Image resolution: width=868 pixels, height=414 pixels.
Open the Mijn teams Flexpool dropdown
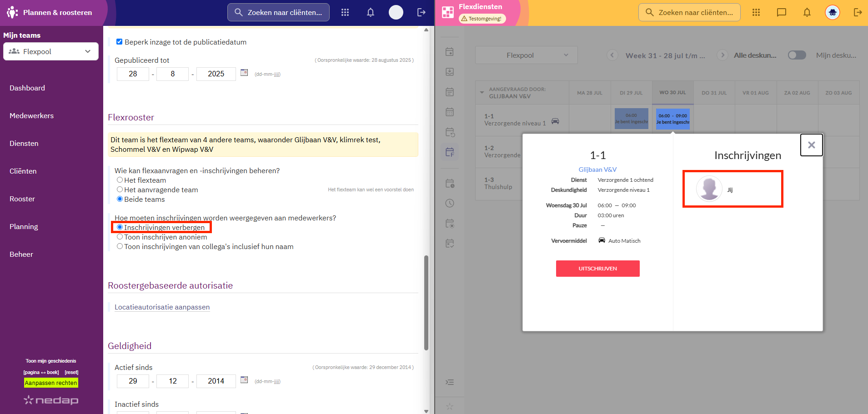51,51
